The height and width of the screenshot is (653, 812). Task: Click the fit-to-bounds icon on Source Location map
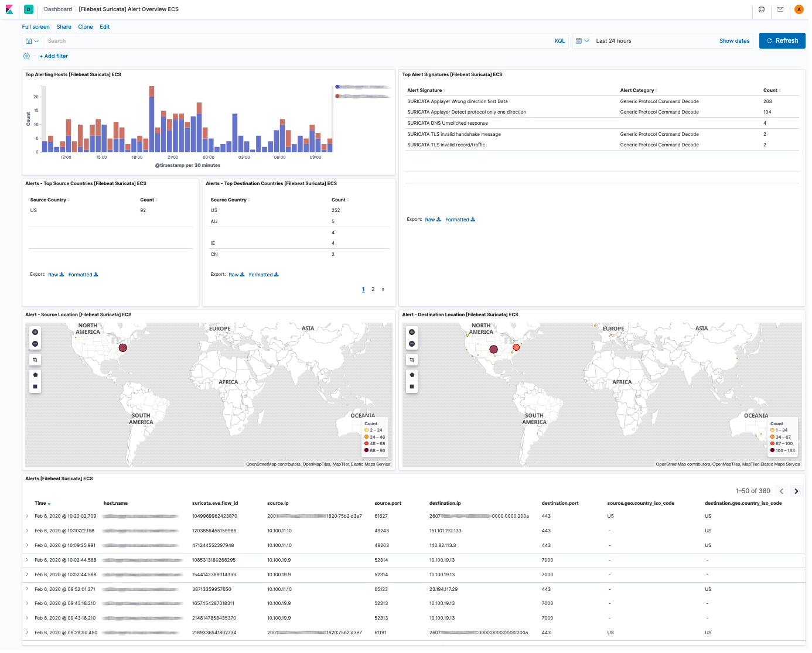35,359
